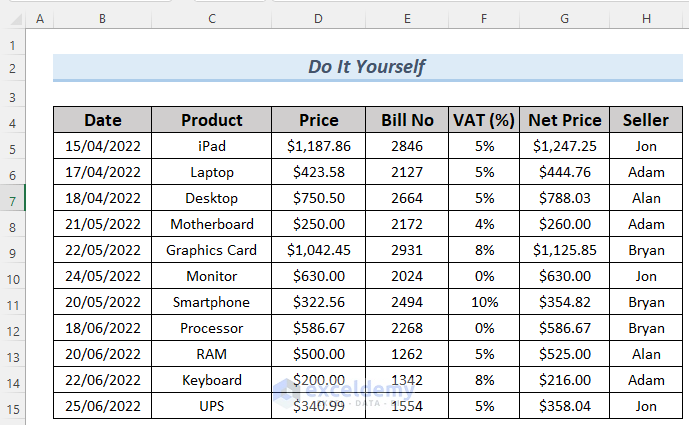Select the $525.00 net price cell
The height and width of the screenshot is (425, 689).
tap(564, 354)
